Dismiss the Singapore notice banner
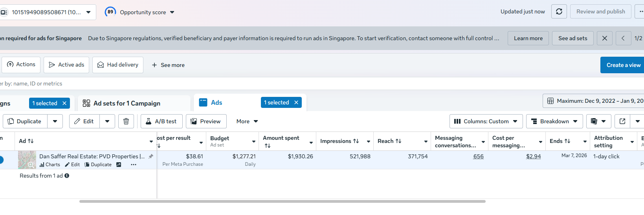Viewport: 644px width, 215px height. pos(604,38)
